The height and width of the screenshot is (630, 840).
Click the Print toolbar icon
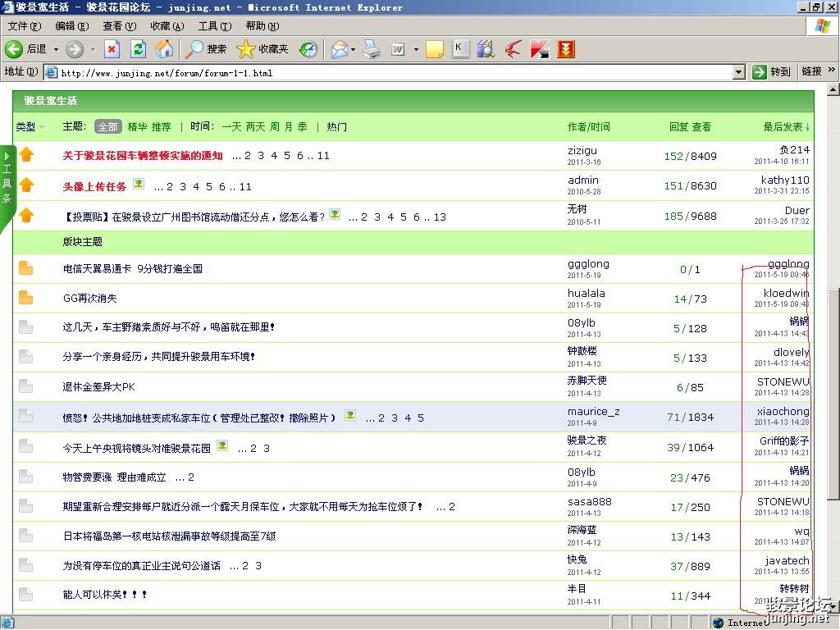click(372, 49)
